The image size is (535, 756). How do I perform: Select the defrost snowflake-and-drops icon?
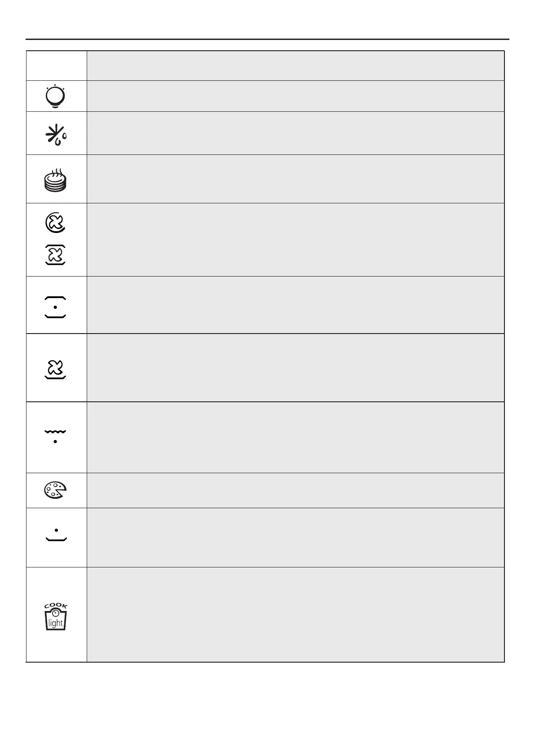56,134
